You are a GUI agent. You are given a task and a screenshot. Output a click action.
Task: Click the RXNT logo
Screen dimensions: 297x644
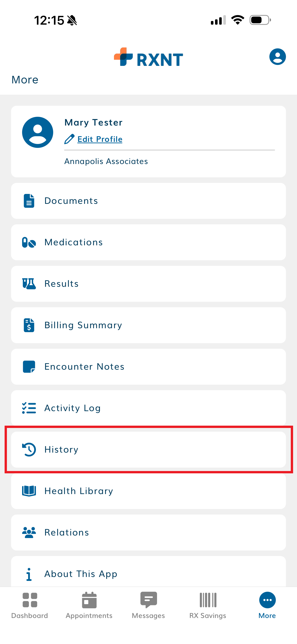pos(148,57)
